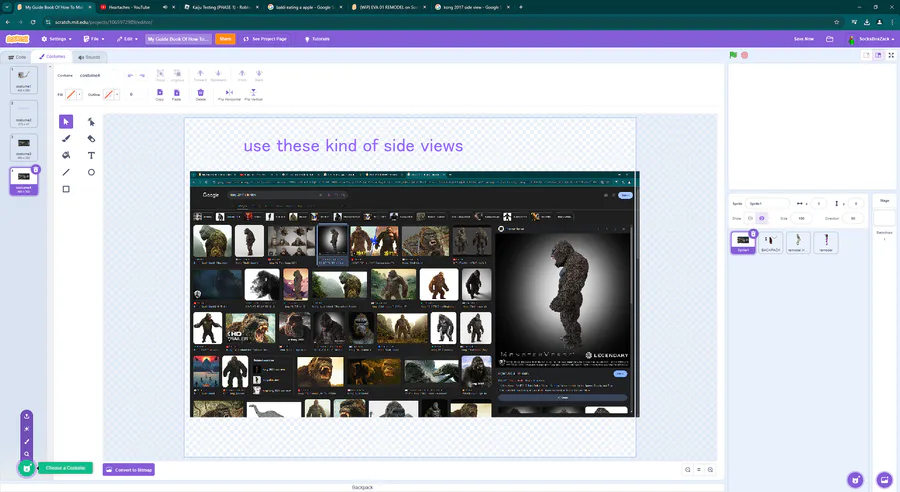This screenshot has width=900, height=492.
Task: Select the Rectangle tool
Action: (66, 189)
